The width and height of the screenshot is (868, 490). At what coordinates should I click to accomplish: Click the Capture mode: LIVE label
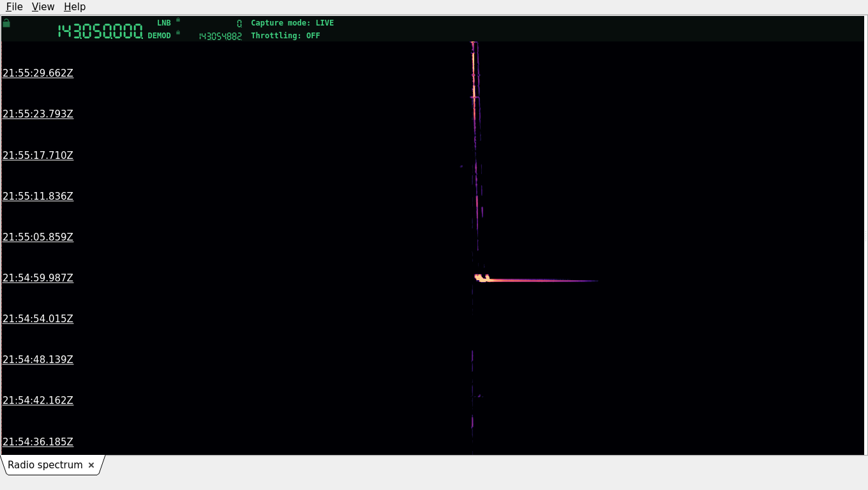click(292, 23)
